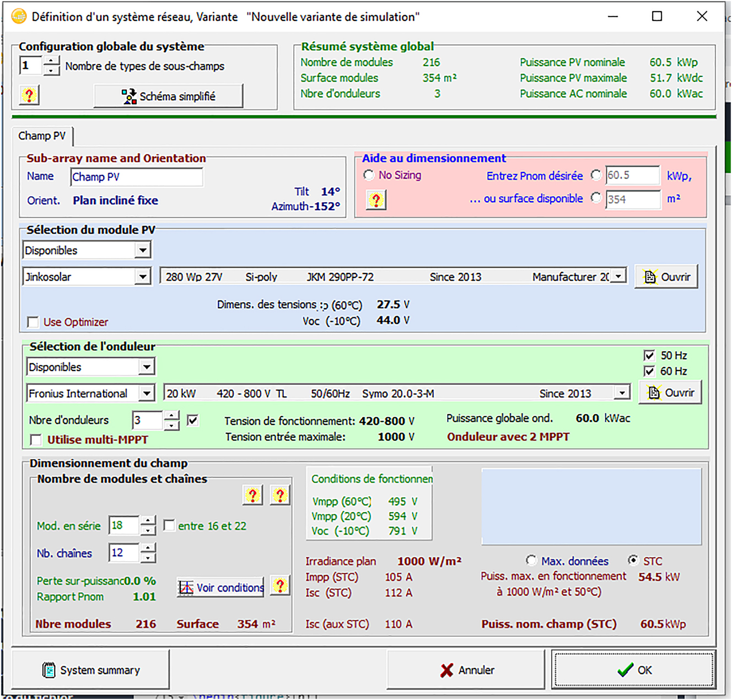Toggle the 60 Hz checkbox
The width and height of the screenshot is (732, 700).
[649, 371]
